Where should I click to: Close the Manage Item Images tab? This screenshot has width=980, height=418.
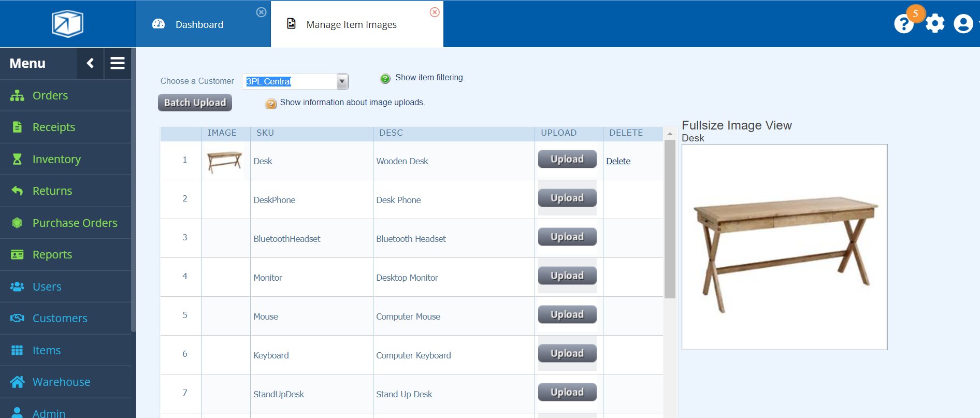click(x=435, y=12)
